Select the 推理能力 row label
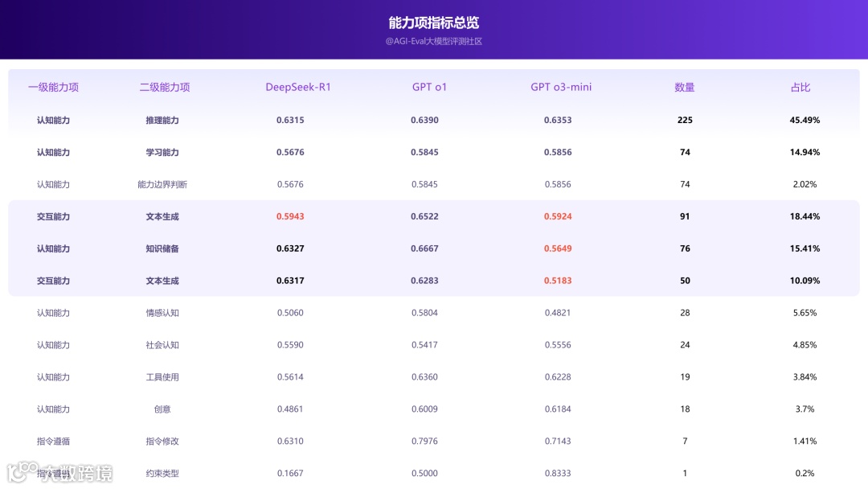 [x=162, y=120]
